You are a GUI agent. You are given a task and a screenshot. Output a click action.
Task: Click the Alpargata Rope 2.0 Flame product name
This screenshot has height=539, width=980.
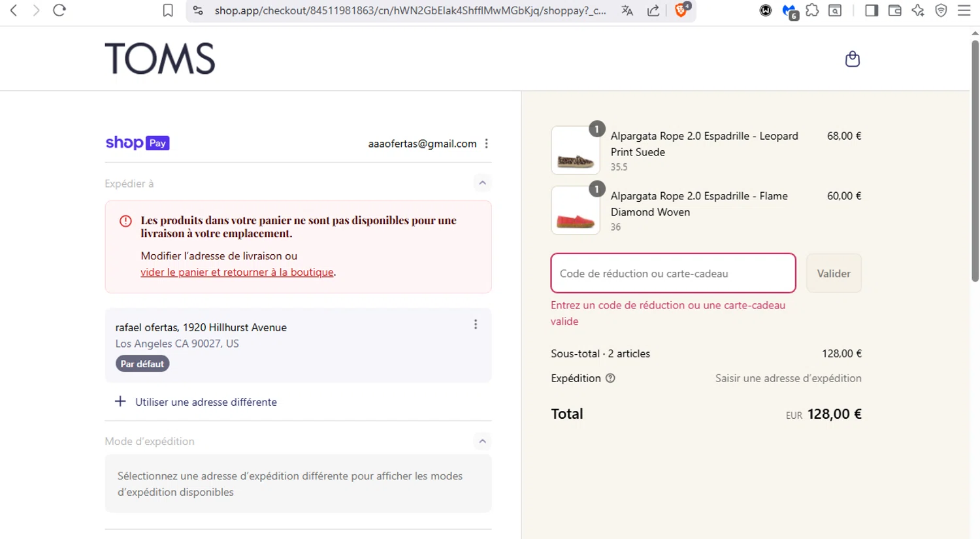tap(699, 204)
